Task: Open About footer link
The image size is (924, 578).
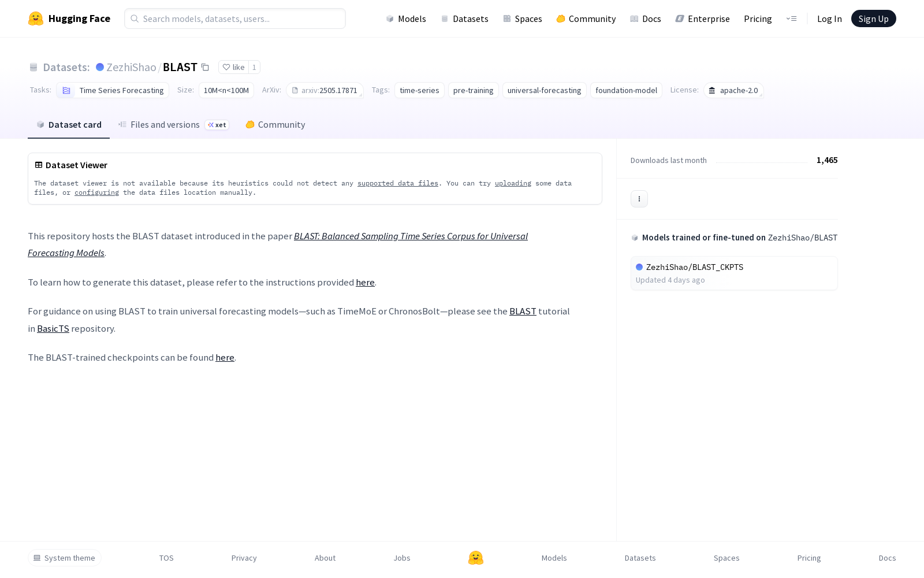Action: click(325, 558)
